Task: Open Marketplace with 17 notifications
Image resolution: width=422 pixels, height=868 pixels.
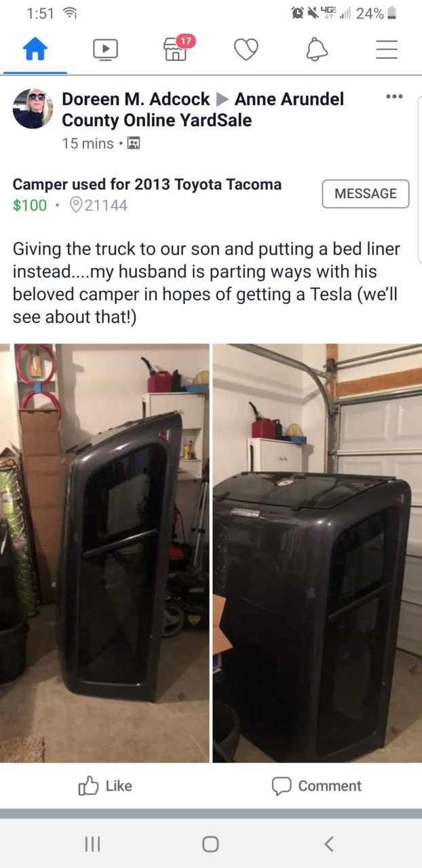Action: pyautogui.click(x=177, y=49)
